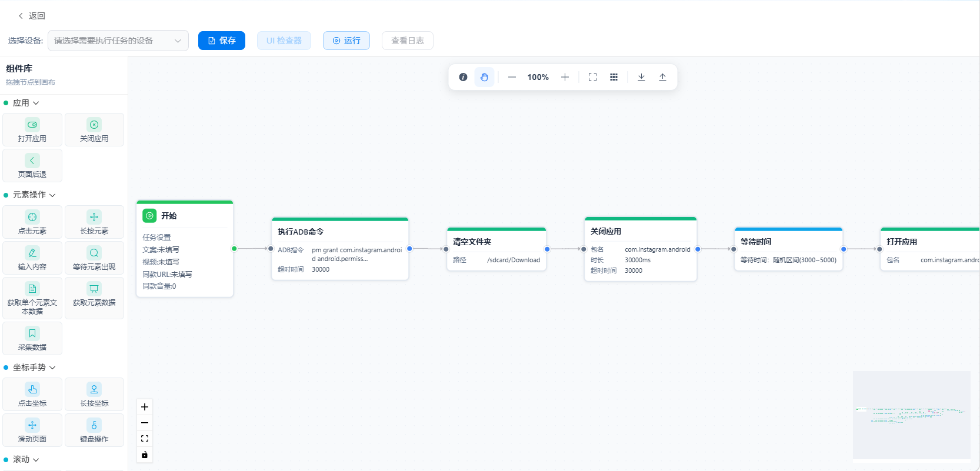Collapse the 元素操作 section
Viewport: 980px width, 471px height.
(34, 195)
